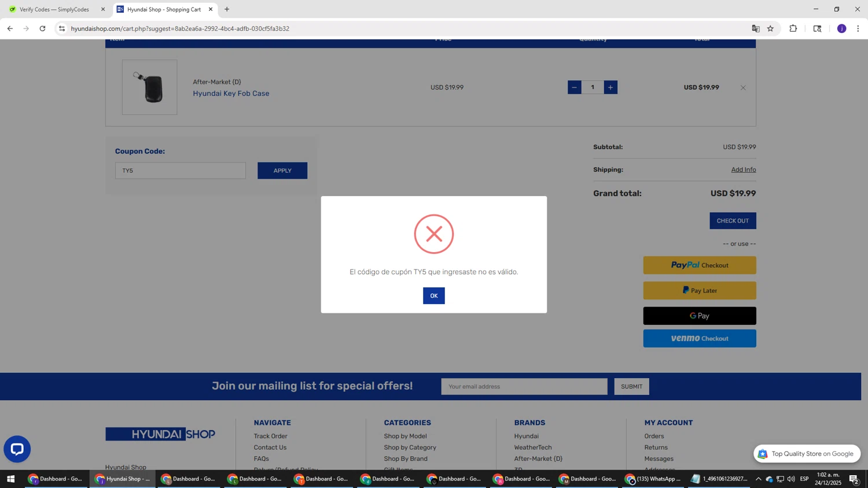
Task: Open Shop by Model link
Action: [x=405, y=436]
